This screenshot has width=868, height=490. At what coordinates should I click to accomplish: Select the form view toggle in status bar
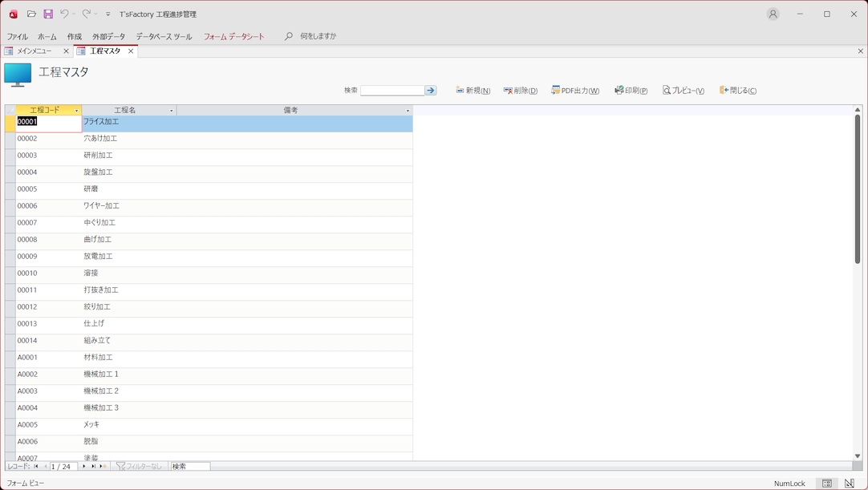826,484
